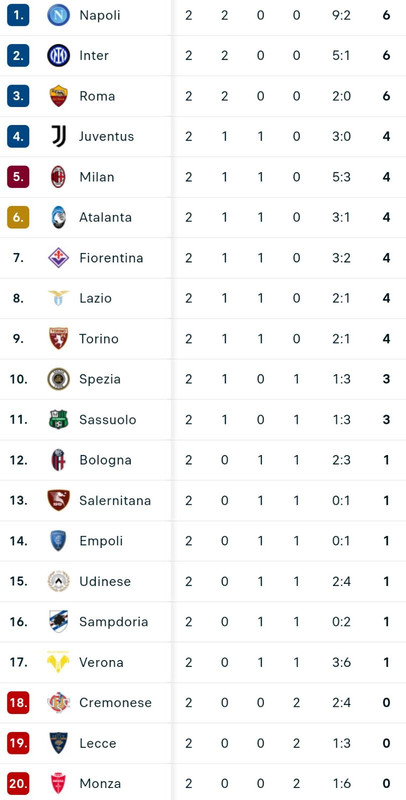
Task: Select the Verona yellow logo
Action: point(59,662)
